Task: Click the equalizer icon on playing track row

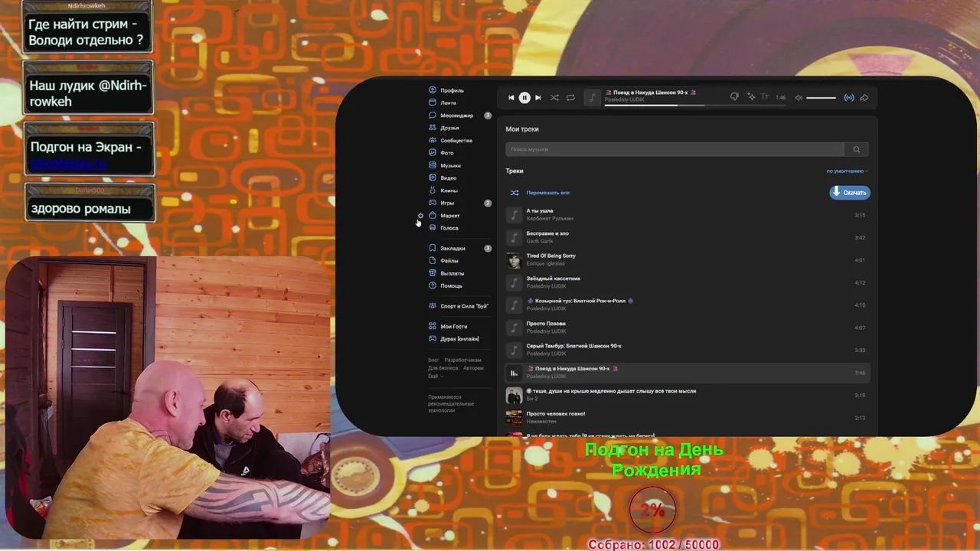Action: coord(514,373)
